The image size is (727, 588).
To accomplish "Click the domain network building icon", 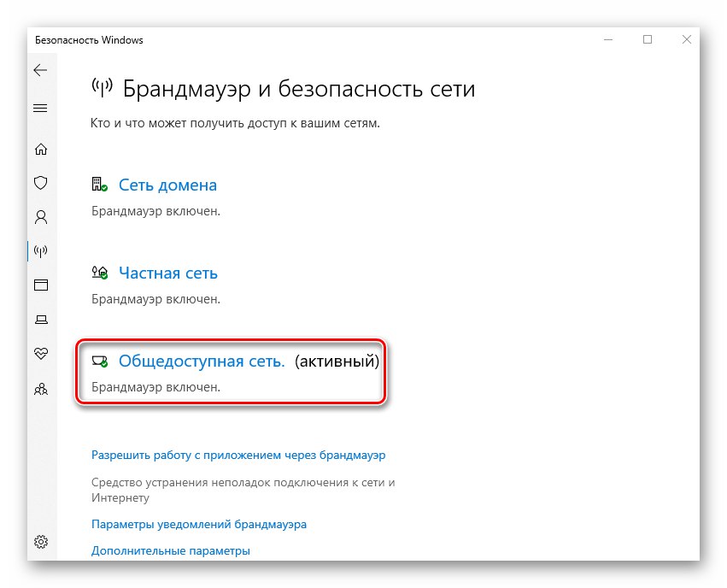I will point(99,184).
